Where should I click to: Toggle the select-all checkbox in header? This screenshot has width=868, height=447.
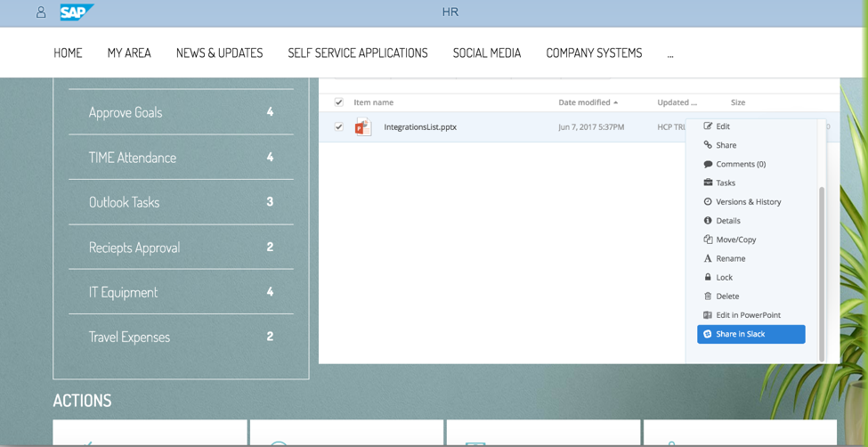point(338,102)
